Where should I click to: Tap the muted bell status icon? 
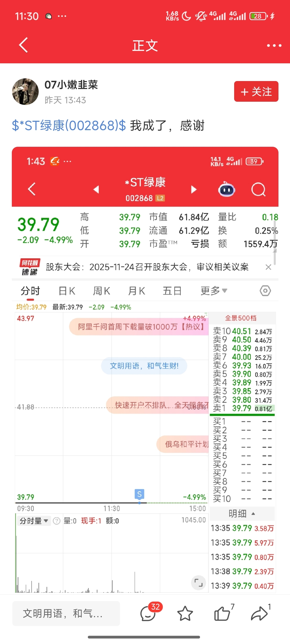[x=201, y=16]
